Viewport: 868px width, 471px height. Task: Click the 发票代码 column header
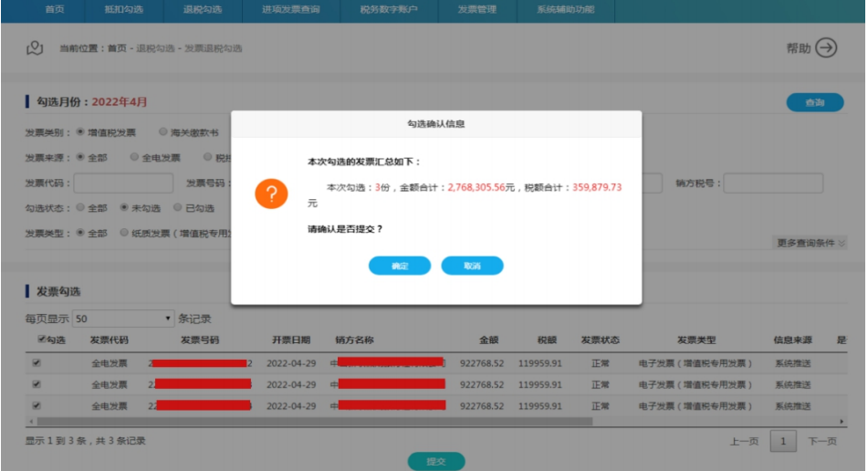pos(109,340)
